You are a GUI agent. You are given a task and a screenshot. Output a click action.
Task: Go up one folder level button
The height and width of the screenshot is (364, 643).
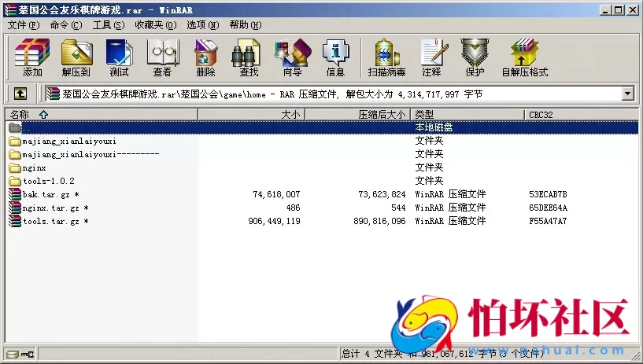tap(20, 94)
